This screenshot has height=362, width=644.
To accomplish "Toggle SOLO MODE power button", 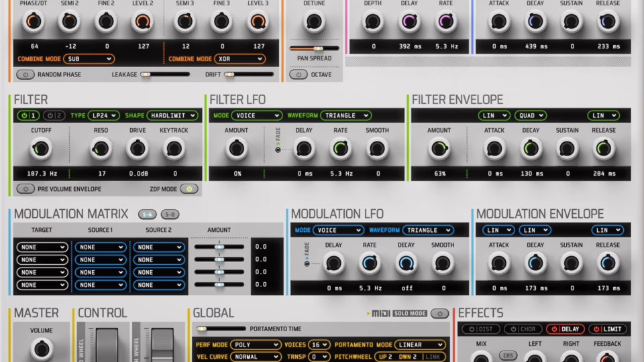I will click(439, 314).
